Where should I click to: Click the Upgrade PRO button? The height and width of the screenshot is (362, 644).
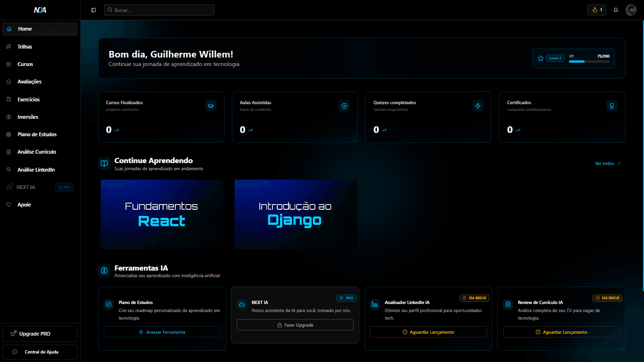click(40, 334)
